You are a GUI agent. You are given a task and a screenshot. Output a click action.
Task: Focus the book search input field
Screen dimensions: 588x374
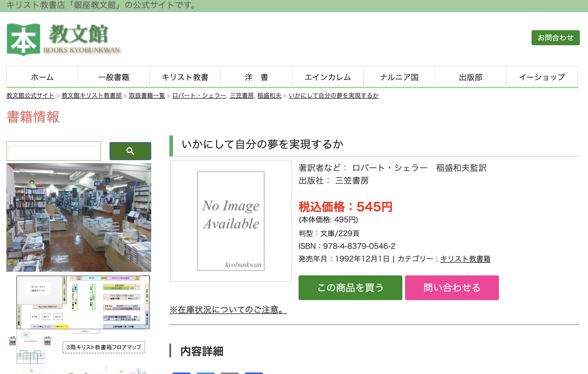click(x=54, y=151)
